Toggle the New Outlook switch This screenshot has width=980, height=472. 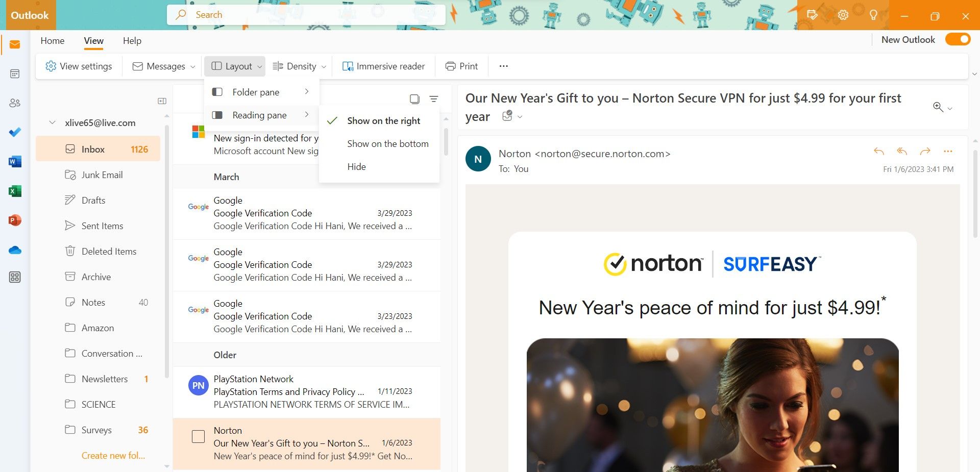[958, 39]
